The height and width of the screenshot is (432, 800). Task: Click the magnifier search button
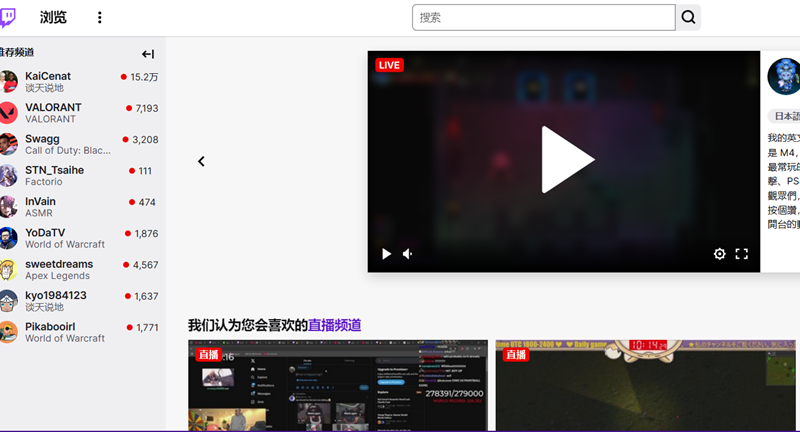(x=688, y=17)
